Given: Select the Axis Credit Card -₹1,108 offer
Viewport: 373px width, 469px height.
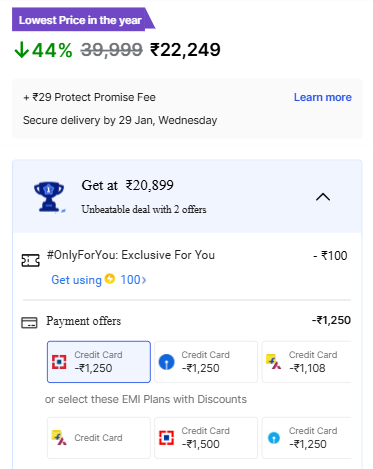Looking at the screenshot, I should point(306,362).
